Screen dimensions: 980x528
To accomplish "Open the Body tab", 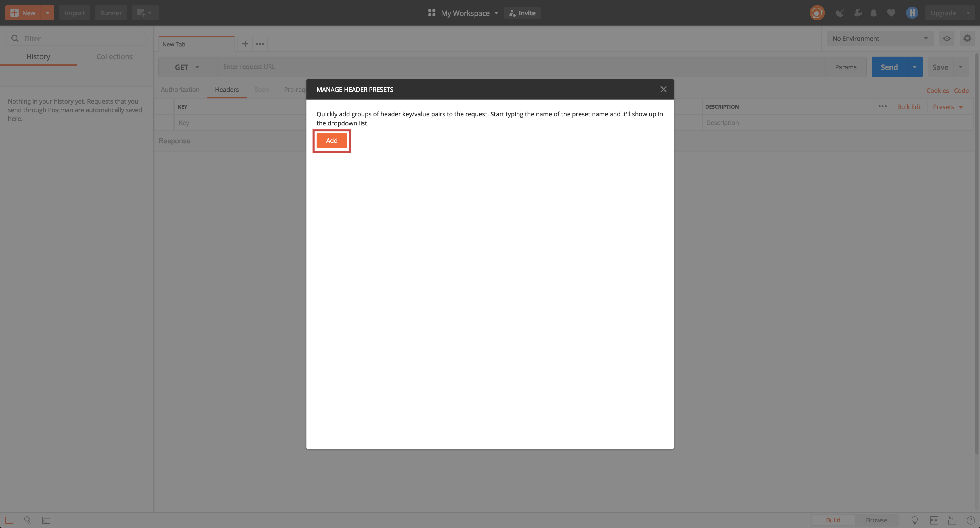I will pyautogui.click(x=261, y=89).
